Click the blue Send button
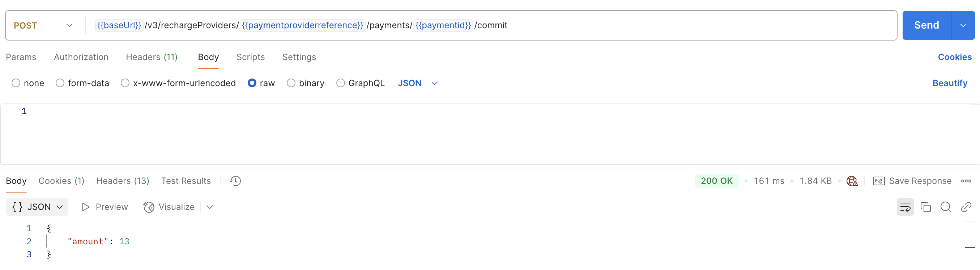The height and width of the screenshot is (270, 980). point(926,25)
